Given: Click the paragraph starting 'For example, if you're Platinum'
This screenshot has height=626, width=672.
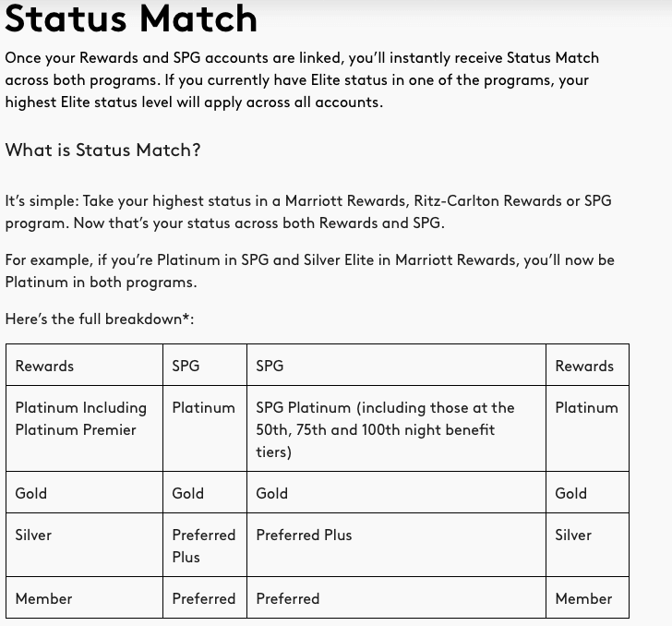Looking at the screenshot, I should [310, 271].
